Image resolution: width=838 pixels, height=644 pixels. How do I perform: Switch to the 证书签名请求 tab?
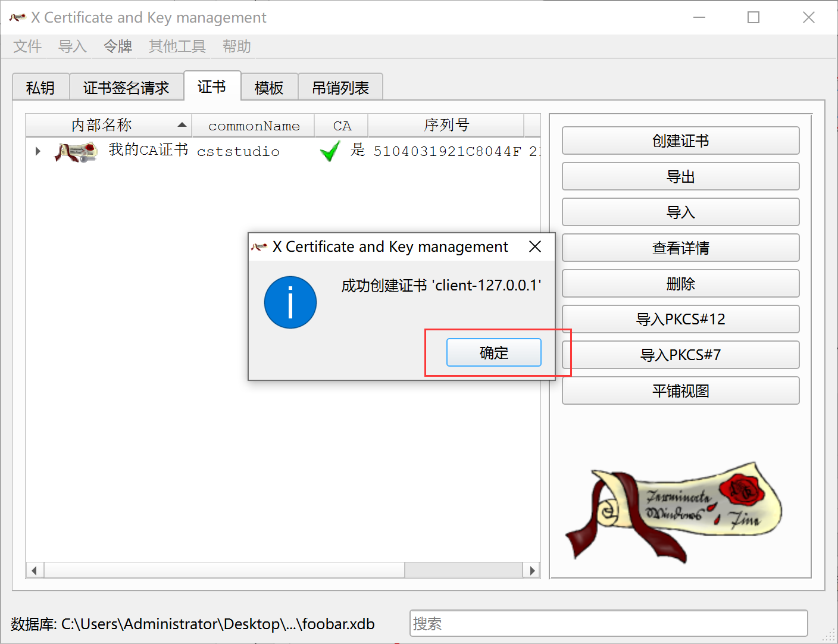pos(126,87)
